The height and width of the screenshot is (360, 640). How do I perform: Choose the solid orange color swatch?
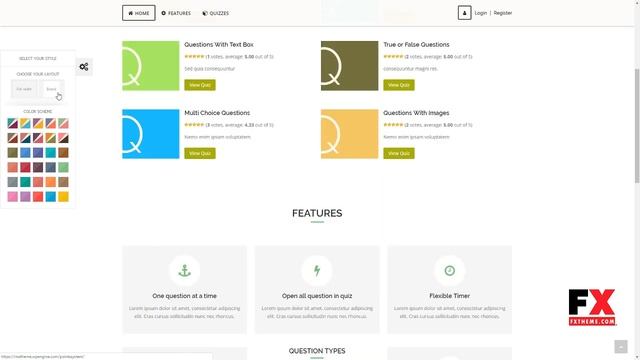(x=51, y=182)
